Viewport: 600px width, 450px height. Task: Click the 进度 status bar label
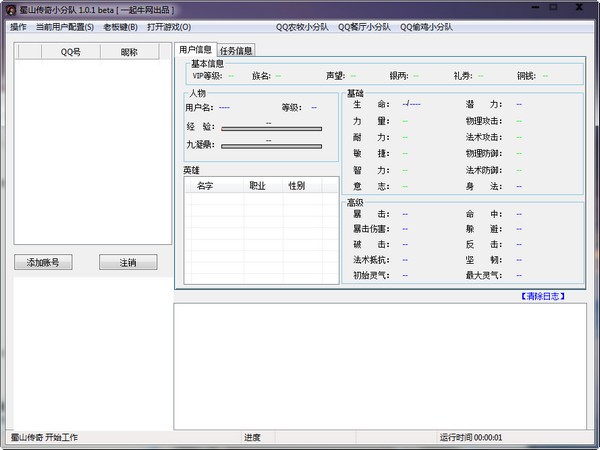click(253, 437)
